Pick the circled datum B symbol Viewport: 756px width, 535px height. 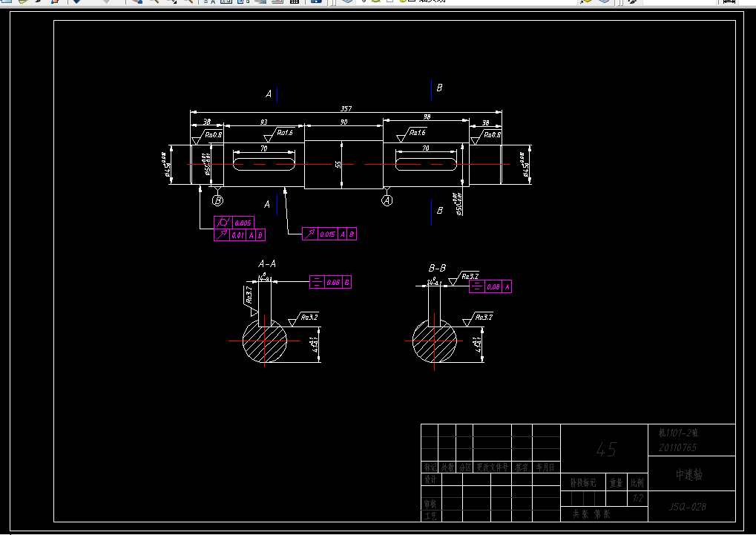click(x=217, y=200)
